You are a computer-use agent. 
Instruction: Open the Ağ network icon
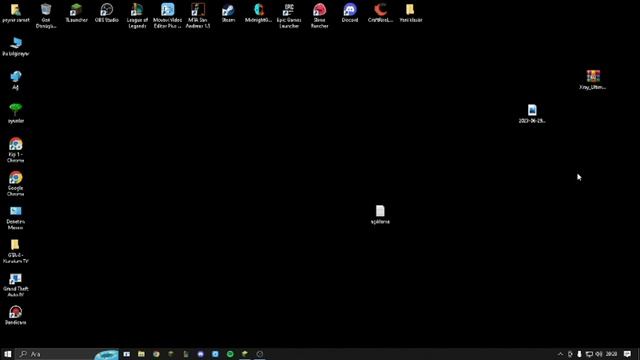16,80
